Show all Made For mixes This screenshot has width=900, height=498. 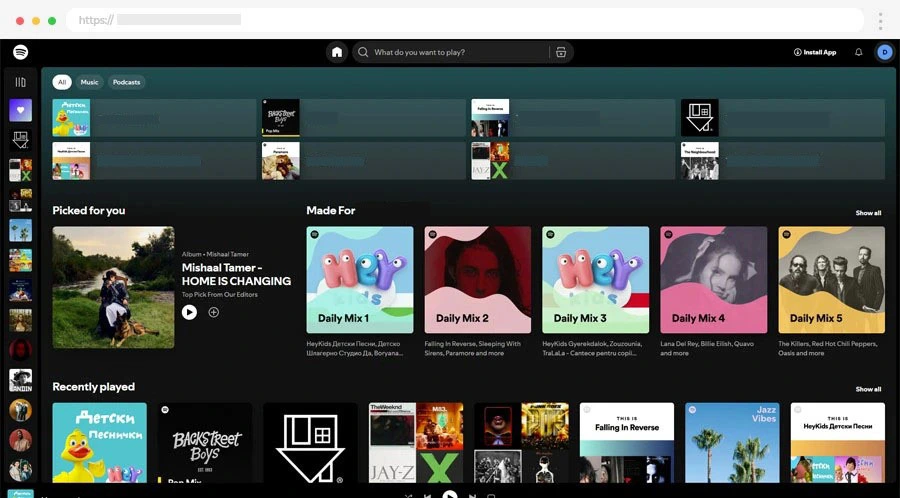pyautogui.click(x=868, y=213)
